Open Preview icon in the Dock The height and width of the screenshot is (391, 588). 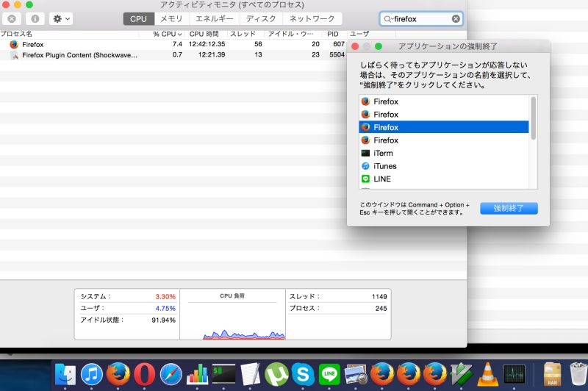click(x=356, y=375)
